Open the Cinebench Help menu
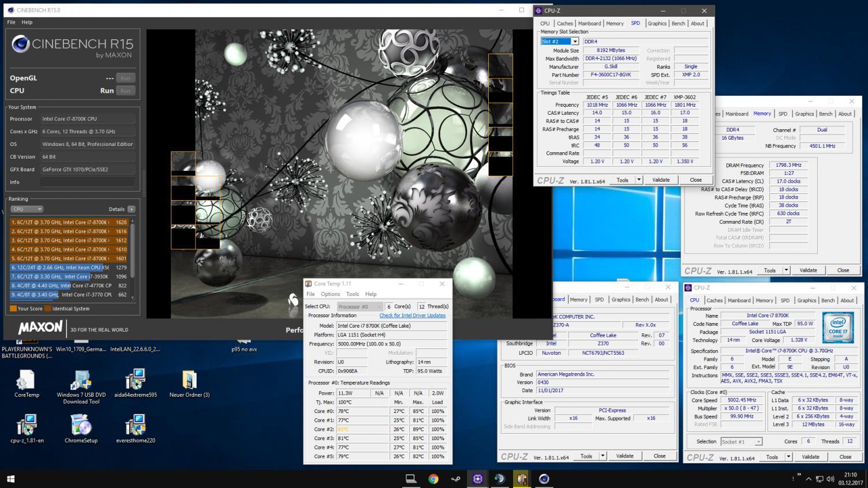 (x=27, y=22)
